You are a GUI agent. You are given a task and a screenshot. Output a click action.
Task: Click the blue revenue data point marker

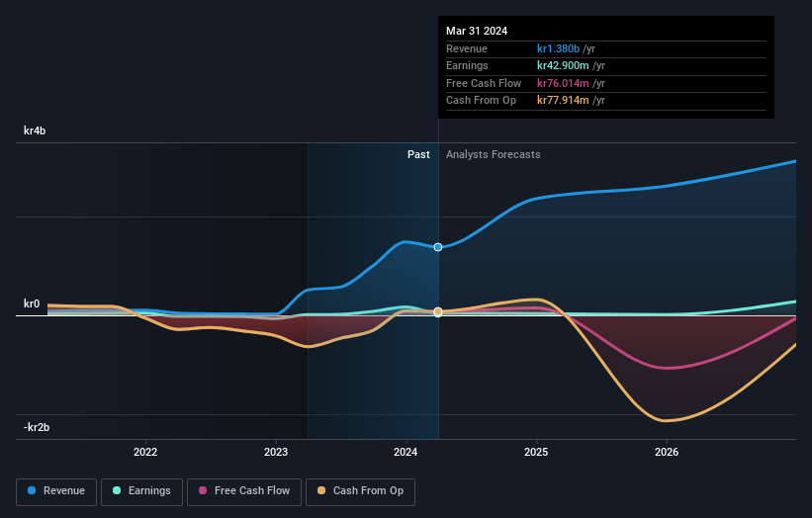pyautogui.click(x=438, y=247)
